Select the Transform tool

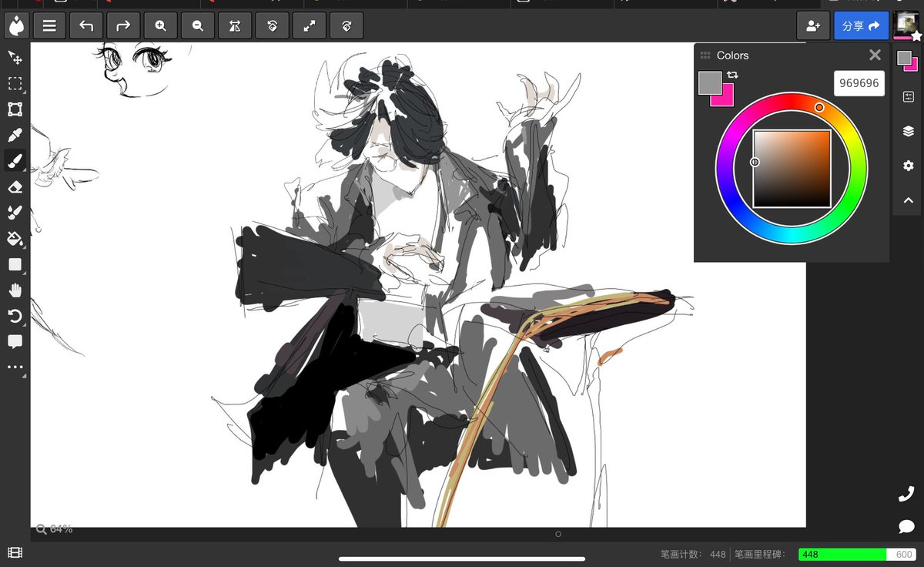[15, 109]
